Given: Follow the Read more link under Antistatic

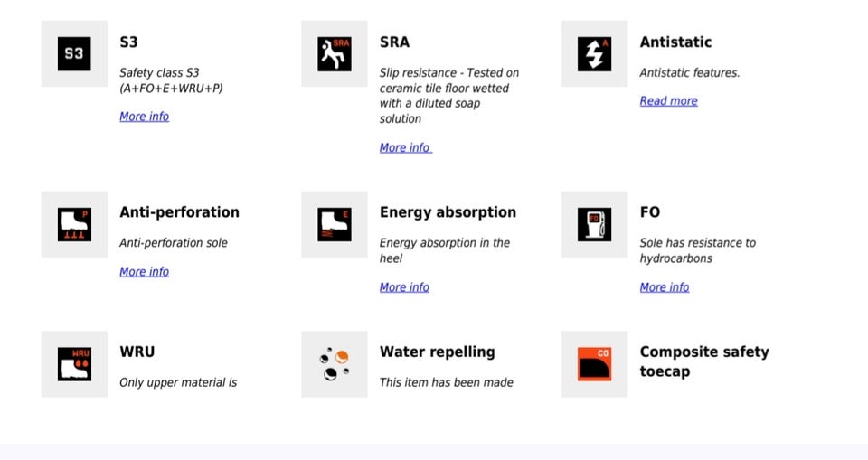Looking at the screenshot, I should pos(668,101).
